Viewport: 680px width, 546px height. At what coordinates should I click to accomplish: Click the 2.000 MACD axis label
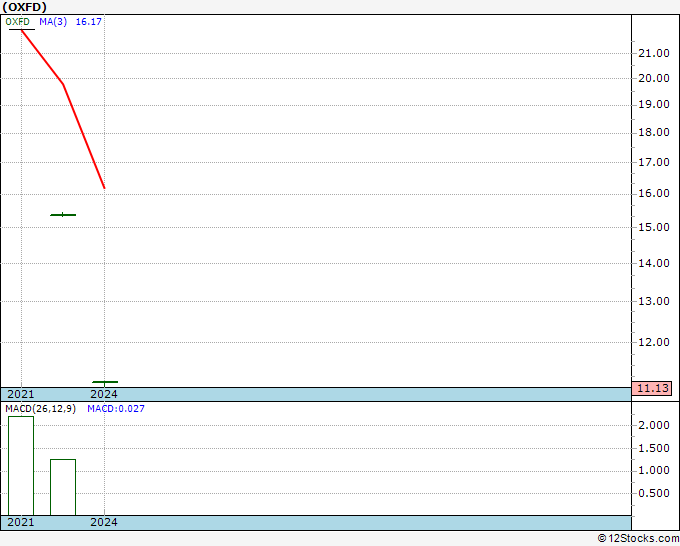tap(654, 425)
